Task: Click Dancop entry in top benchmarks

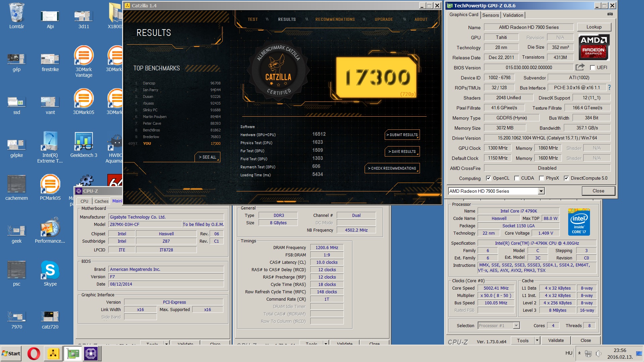Action: tap(178, 83)
